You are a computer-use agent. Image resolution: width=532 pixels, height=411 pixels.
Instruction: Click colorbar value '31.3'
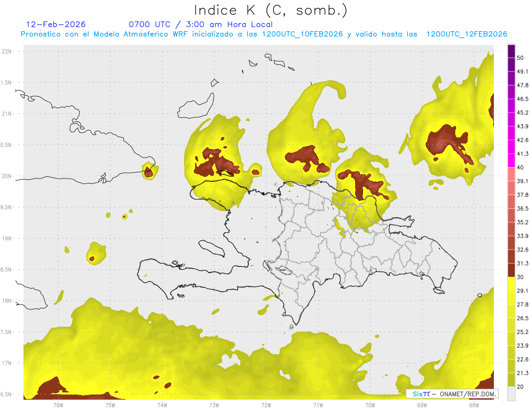point(523,263)
